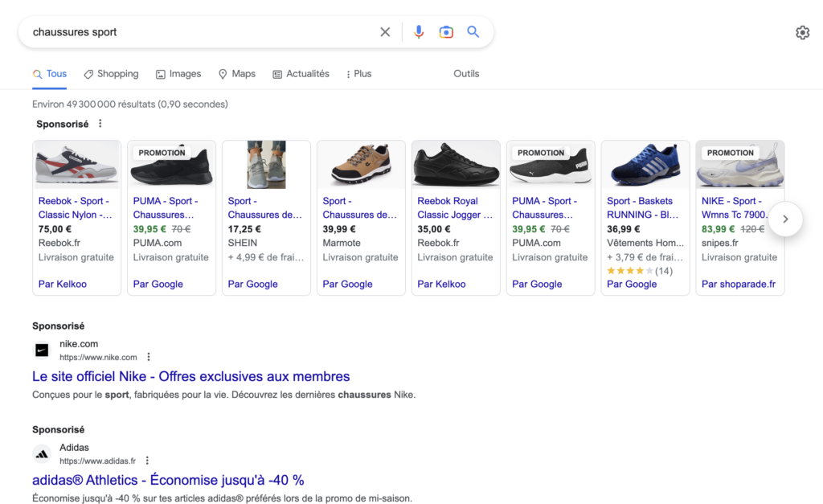Screen dimensions: 823x504
Task: Switch to the Shopping tab
Action: pyautogui.click(x=111, y=74)
